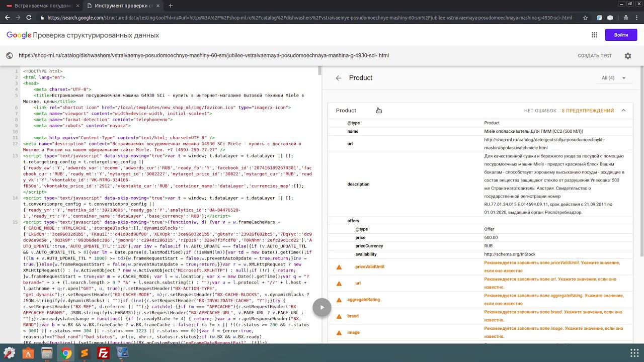Click the <!DOCTYPE html> line in source

click(x=43, y=71)
